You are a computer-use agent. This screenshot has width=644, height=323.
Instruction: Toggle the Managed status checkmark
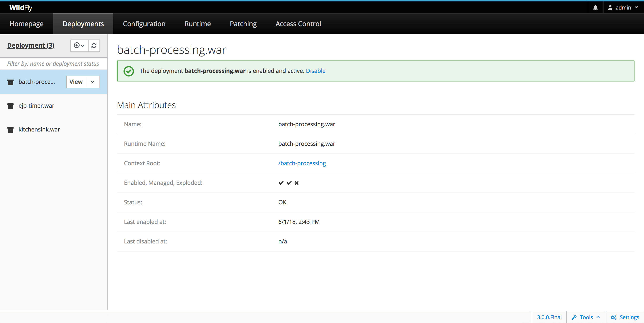tap(288, 182)
